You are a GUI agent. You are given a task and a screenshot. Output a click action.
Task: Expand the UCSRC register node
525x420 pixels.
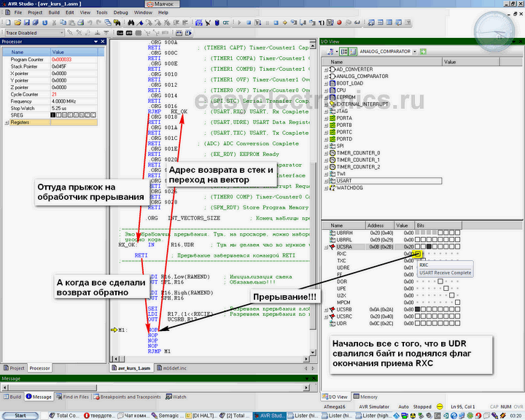(326, 316)
